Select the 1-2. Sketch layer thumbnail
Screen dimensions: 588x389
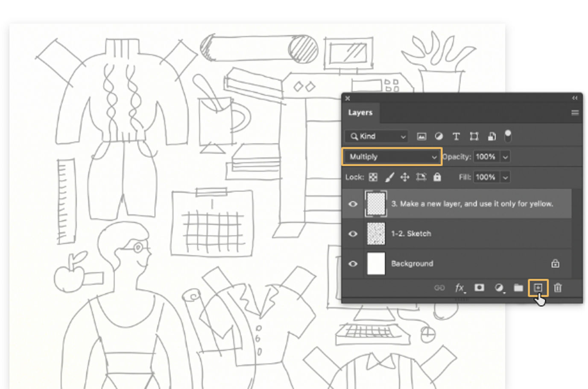click(376, 233)
